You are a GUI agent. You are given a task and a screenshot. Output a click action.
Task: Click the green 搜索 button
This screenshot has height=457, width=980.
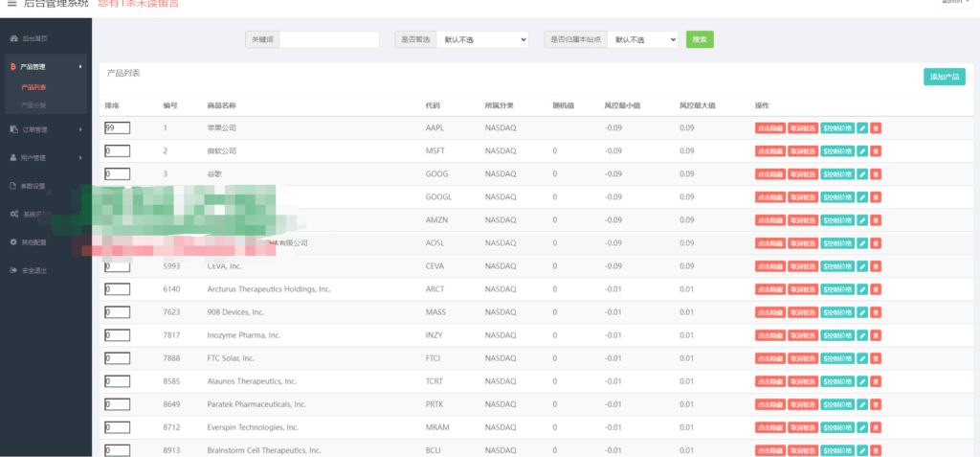click(700, 39)
